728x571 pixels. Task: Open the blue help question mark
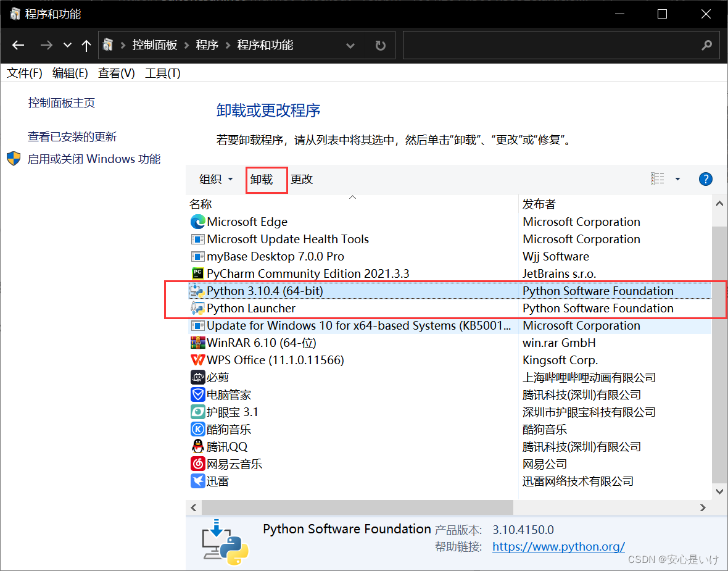tap(705, 180)
